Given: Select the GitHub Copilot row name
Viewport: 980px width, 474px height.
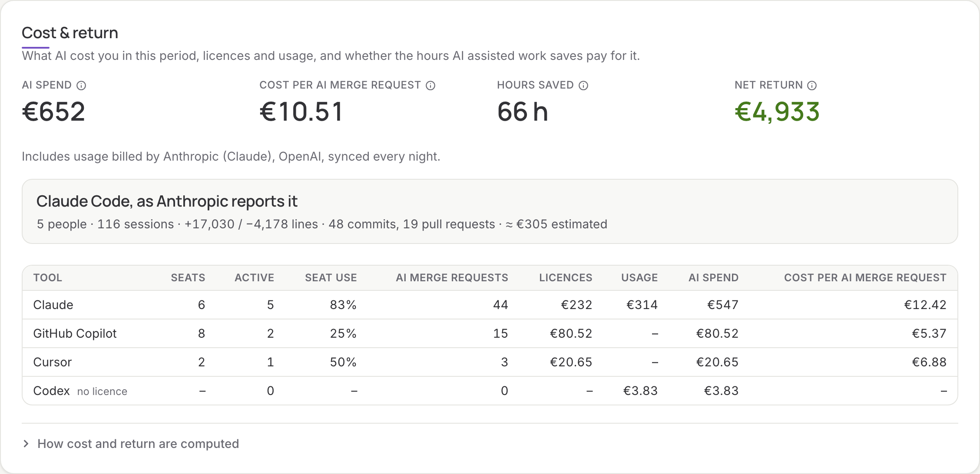Looking at the screenshot, I should click(75, 333).
